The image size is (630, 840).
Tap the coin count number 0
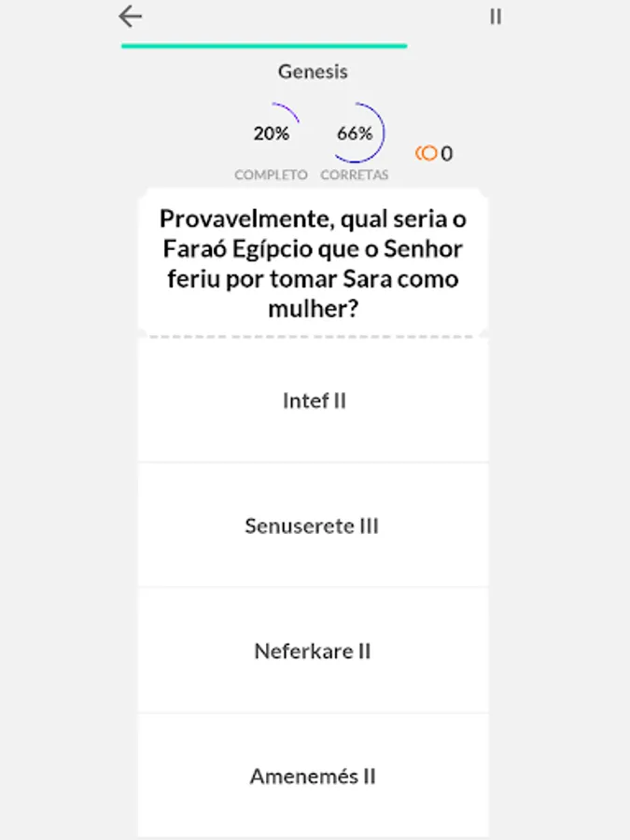pos(447,154)
